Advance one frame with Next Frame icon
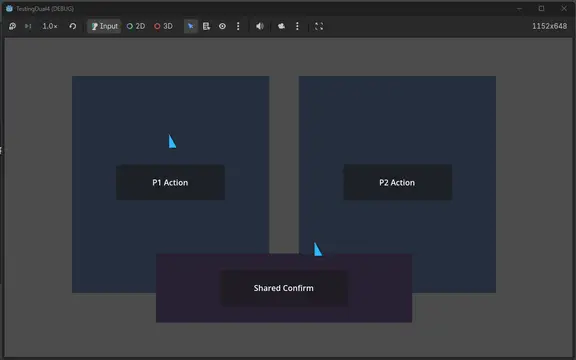576x360 pixels. (x=28, y=26)
